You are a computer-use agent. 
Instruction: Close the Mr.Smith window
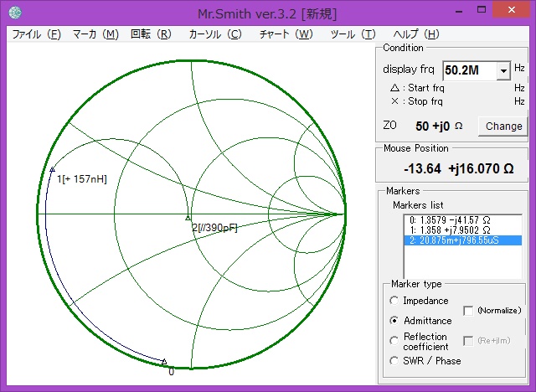click(x=512, y=9)
